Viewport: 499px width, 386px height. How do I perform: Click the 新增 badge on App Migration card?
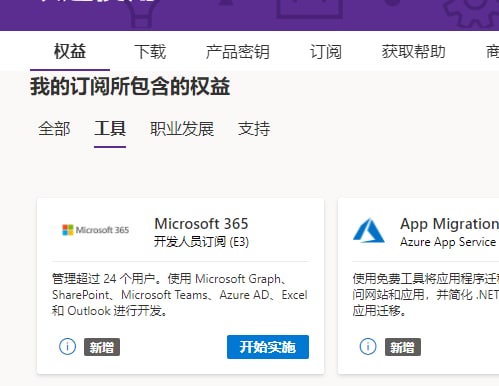pos(403,347)
